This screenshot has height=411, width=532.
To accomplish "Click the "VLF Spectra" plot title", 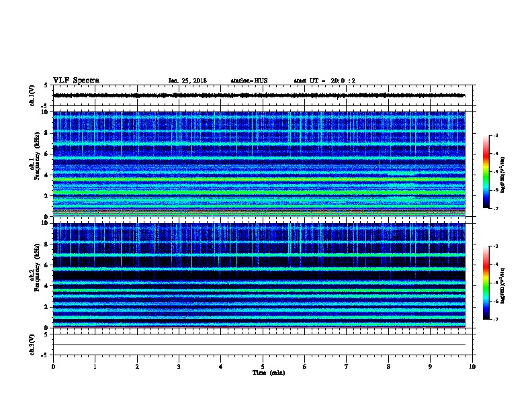I will [x=76, y=81].
